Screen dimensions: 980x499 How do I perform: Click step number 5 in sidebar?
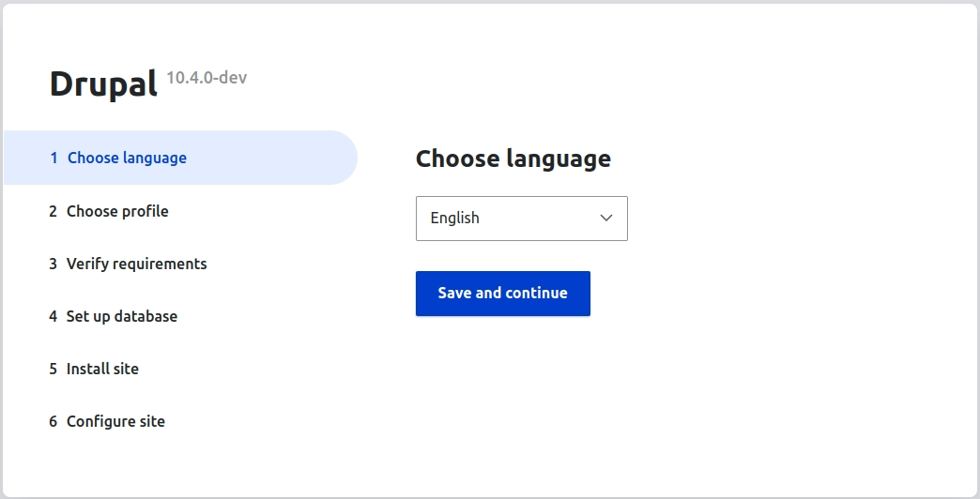coord(54,369)
